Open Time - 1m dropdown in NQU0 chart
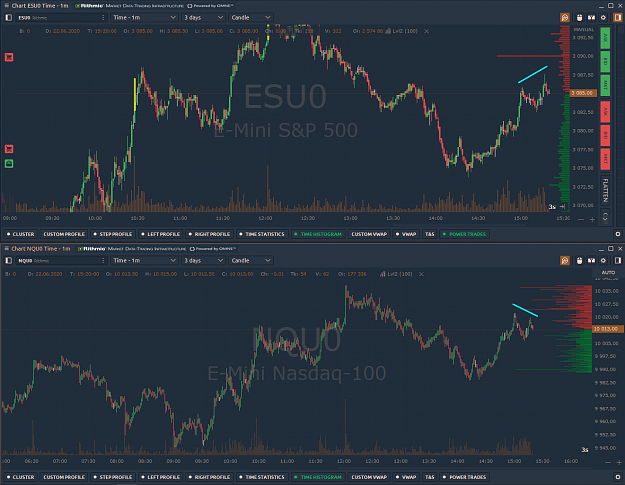This screenshot has height=485, width=625. point(144,261)
